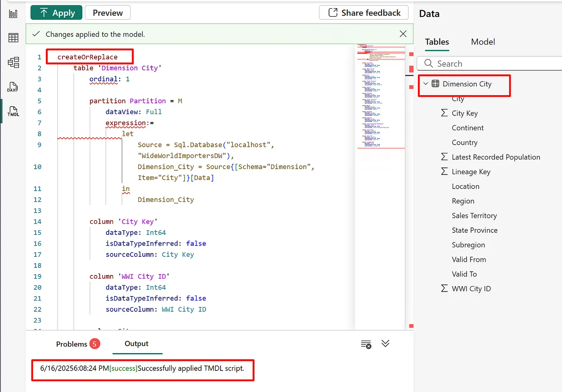Switch to the Table data view icon
Viewport: 562px width, 392px height.
pyautogui.click(x=13, y=38)
